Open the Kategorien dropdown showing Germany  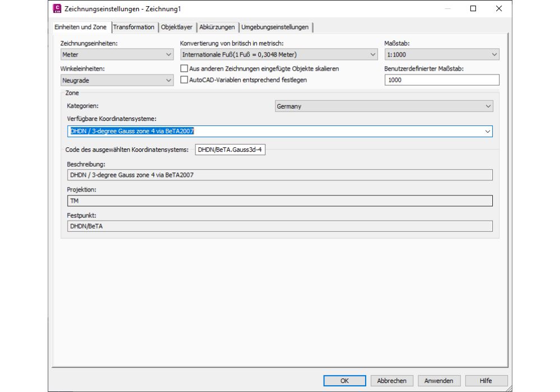[x=487, y=105]
